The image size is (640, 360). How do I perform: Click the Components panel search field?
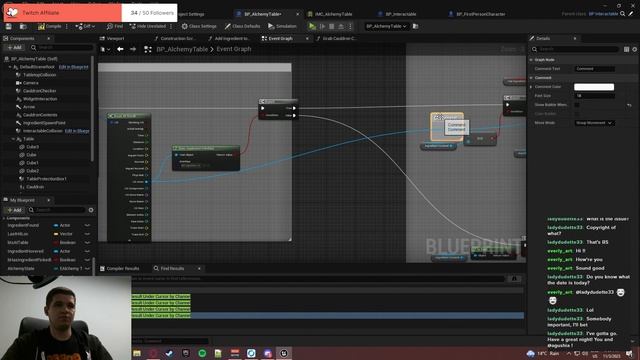click(62, 48)
